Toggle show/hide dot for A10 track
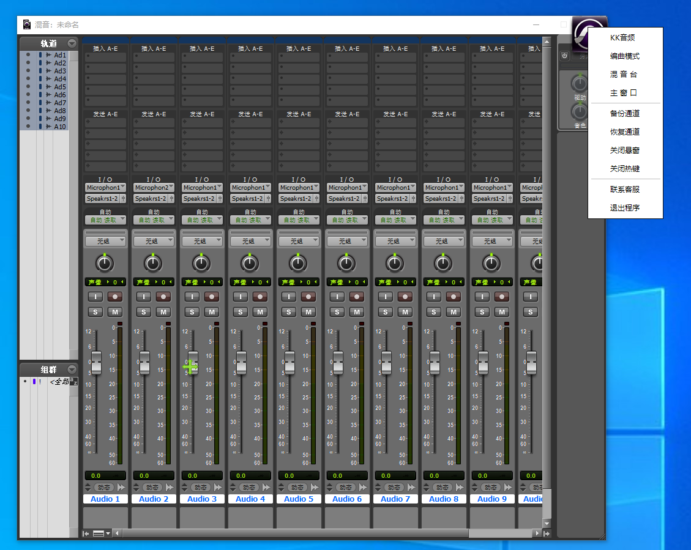 pos(28,126)
